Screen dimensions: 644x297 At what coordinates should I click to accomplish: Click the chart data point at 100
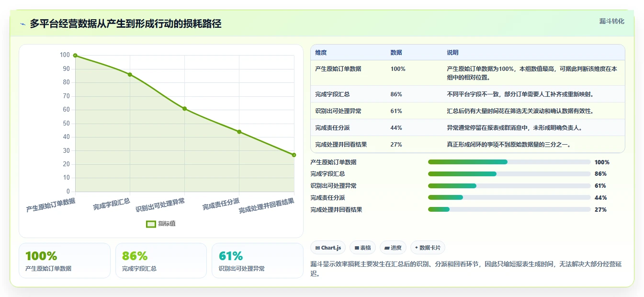click(x=75, y=56)
